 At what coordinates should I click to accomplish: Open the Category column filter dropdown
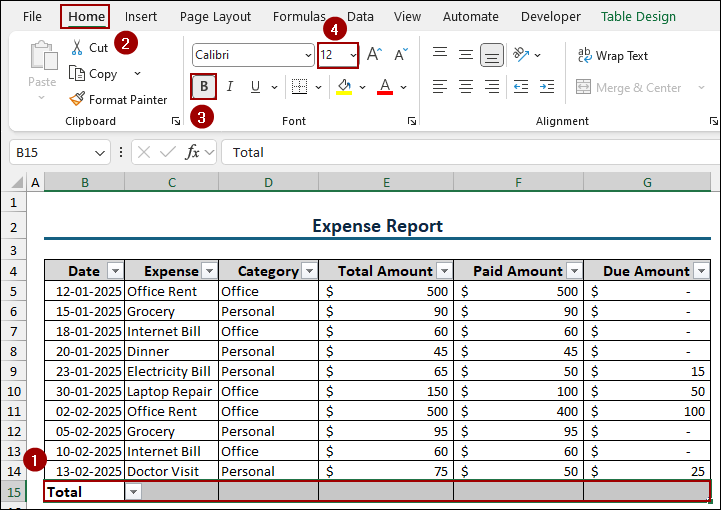point(308,271)
